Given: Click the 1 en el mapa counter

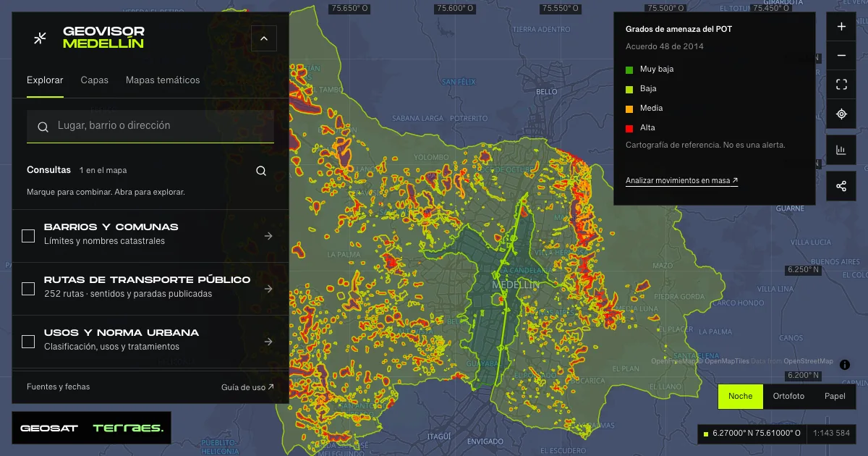Looking at the screenshot, I should point(103,171).
